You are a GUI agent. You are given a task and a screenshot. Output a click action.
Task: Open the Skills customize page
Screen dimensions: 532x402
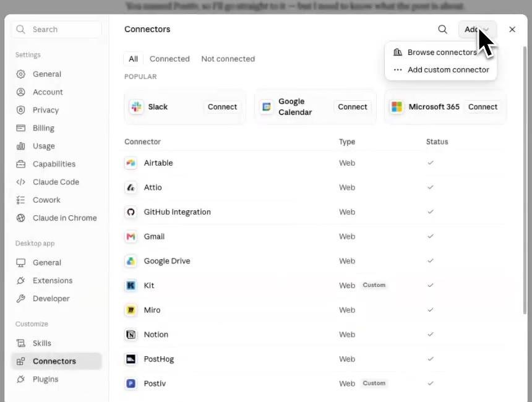click(57, 343)
